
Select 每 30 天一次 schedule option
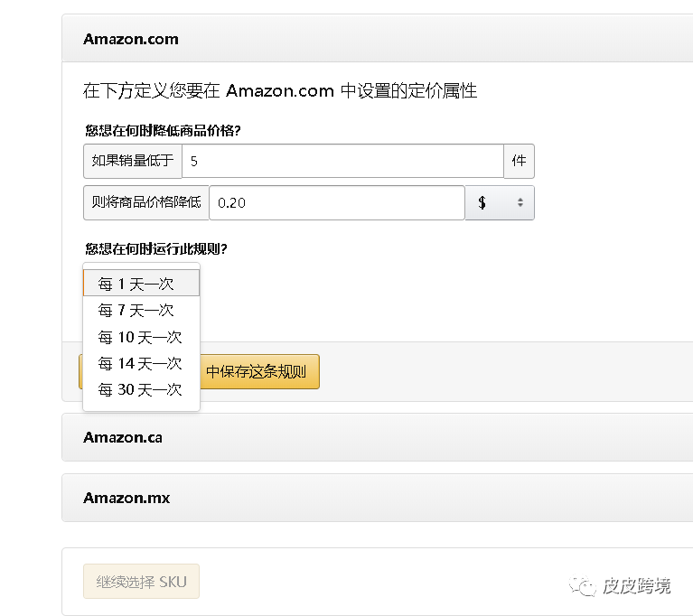click(x=142, y=390)
